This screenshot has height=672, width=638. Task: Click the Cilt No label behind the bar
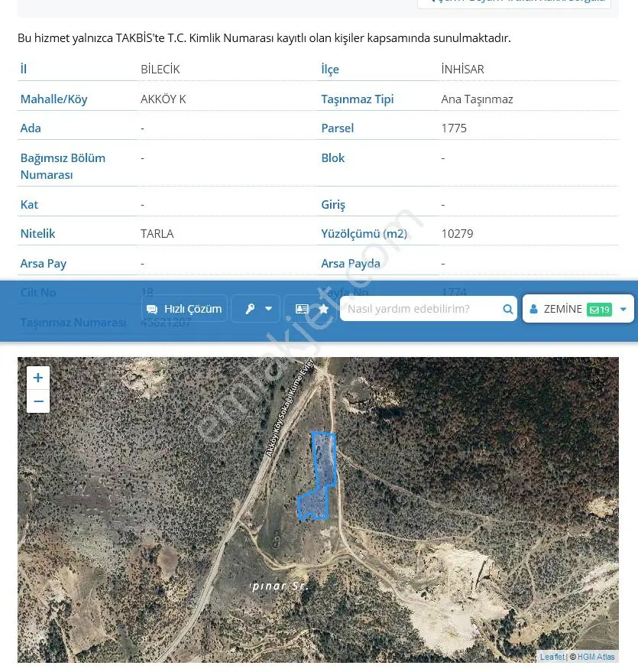click(x=38, y=293)
